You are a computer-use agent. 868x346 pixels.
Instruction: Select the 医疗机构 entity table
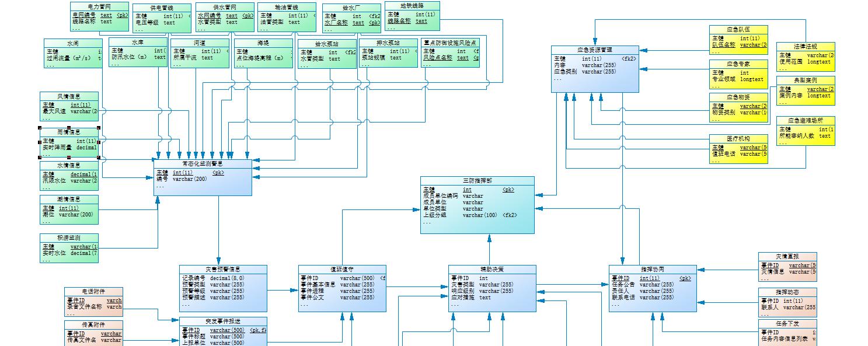coord(738,149)
